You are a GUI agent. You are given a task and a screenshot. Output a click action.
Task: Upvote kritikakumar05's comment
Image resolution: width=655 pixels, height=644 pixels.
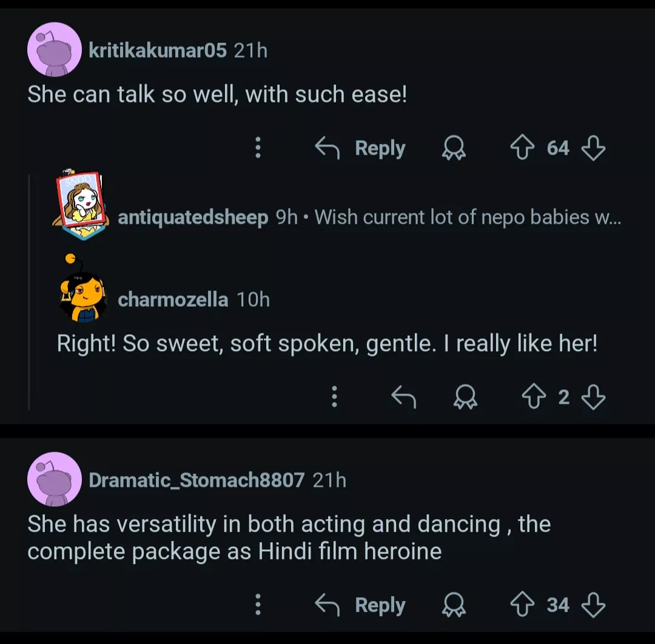coord(523,148)
